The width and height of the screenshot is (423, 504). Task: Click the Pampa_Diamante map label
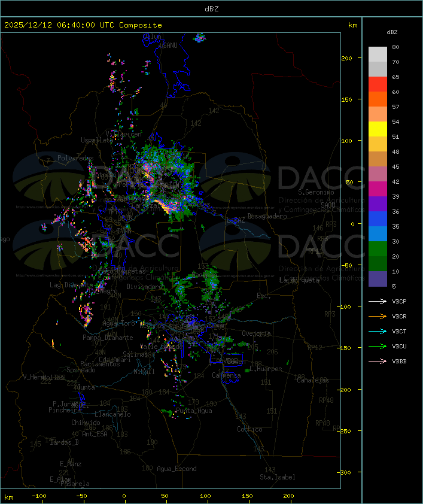(108, 338)
